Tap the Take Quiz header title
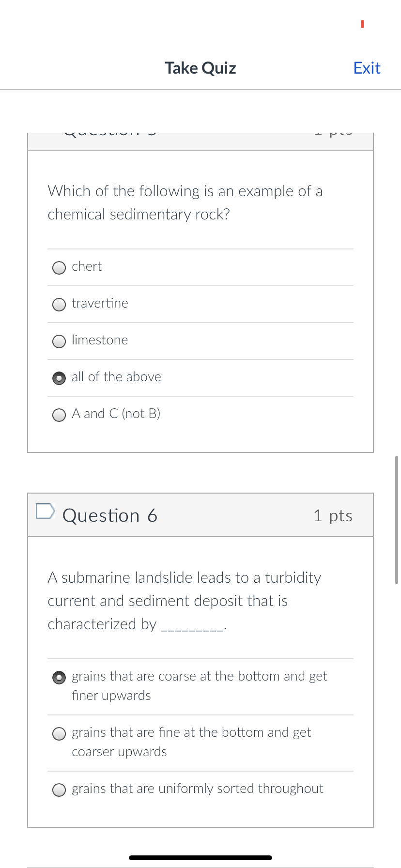This screenshot has width=401, height=868. tap(200, 68)
